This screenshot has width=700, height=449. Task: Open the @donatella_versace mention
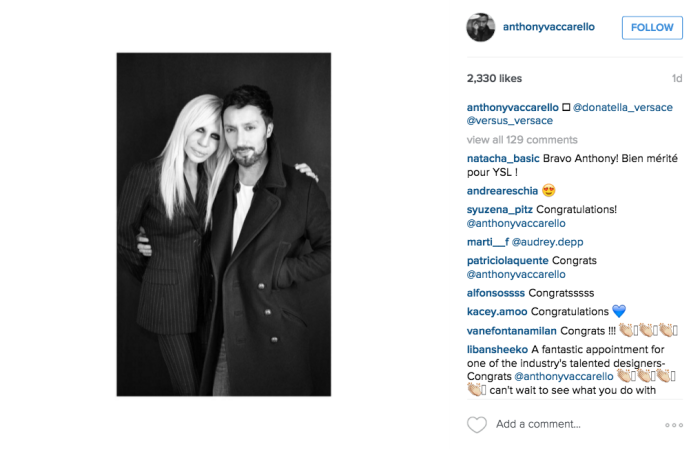coord(622,108)
